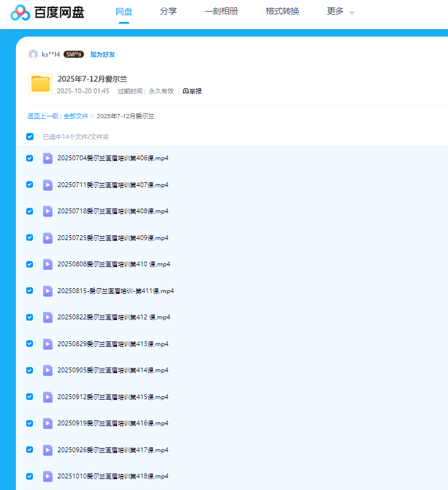
Task: Uncheck the 20250815 lesson 411 file
Action: pyautogui.click(x=30, y=291)
